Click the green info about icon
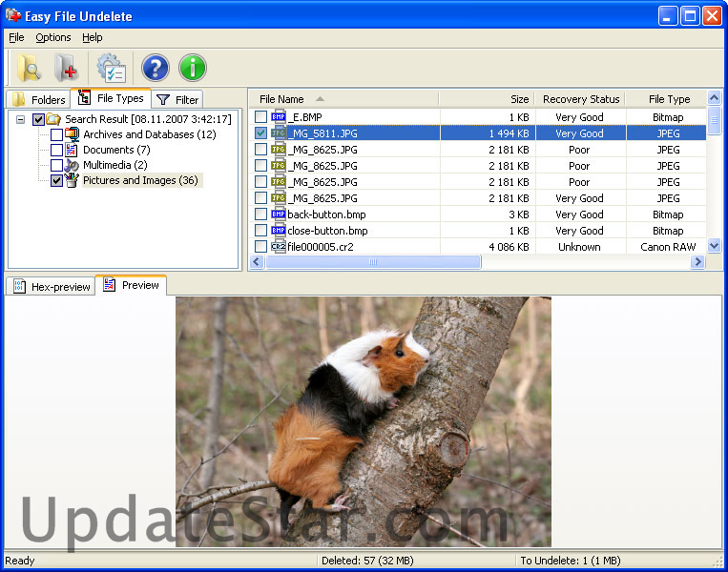 pos(192,68)
